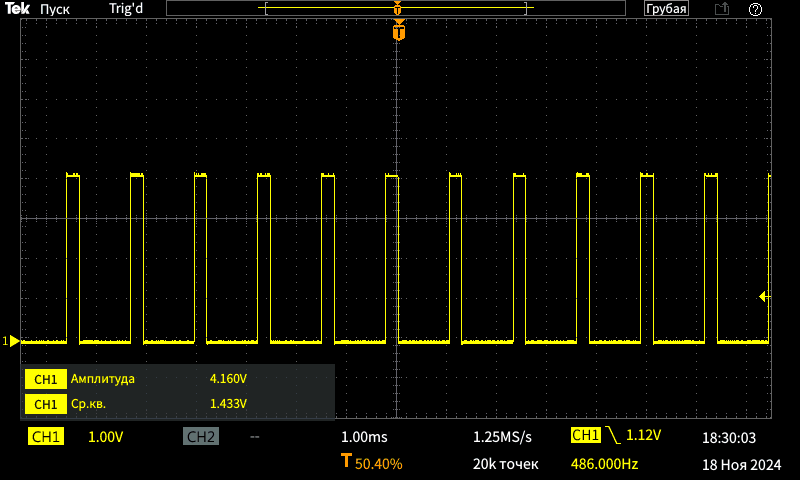Click the help question mark icon
The height and width of the screenshot is (480, 800).
755,9
